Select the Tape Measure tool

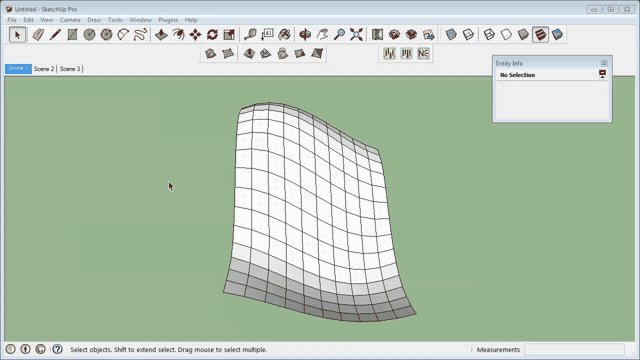click(x=250, y=35)
